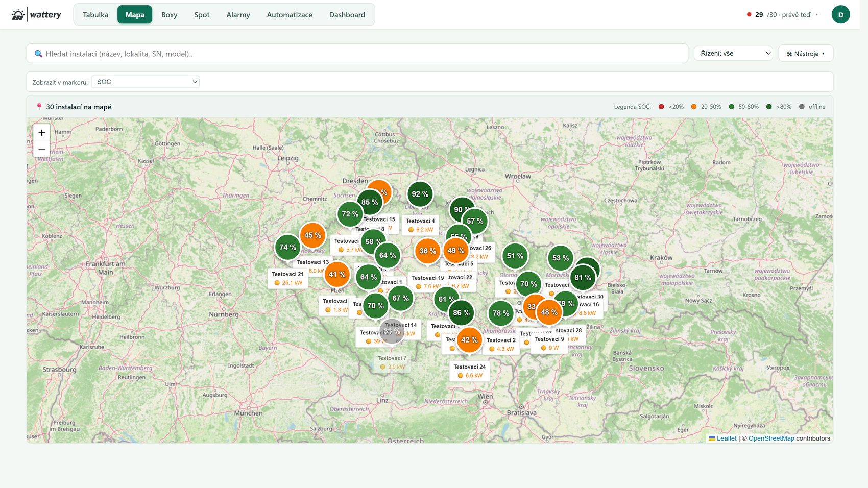Click the gray offline legend dot
Viewport: 868px width, 488px height.
802,107
